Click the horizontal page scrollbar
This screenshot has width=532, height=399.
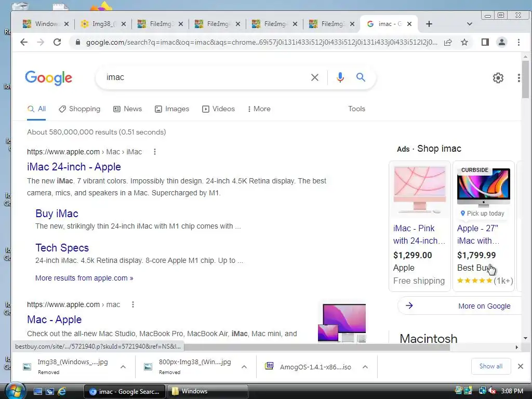pyautogui.click(x=316, y=347)
